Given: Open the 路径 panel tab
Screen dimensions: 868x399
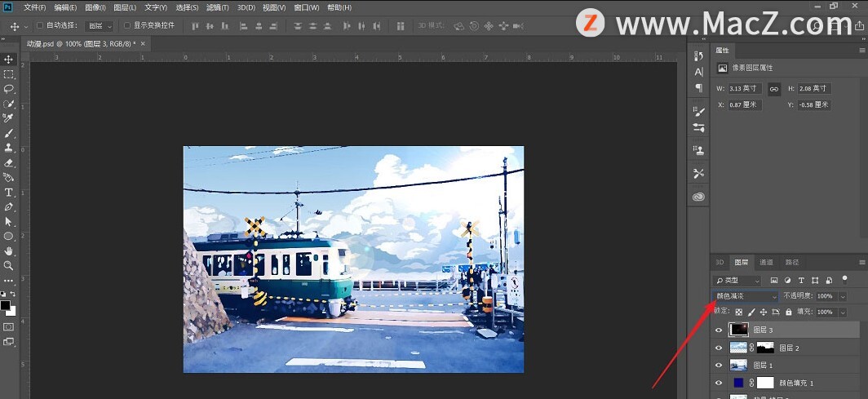Looking at the screenshot, I should pos(792,263).
